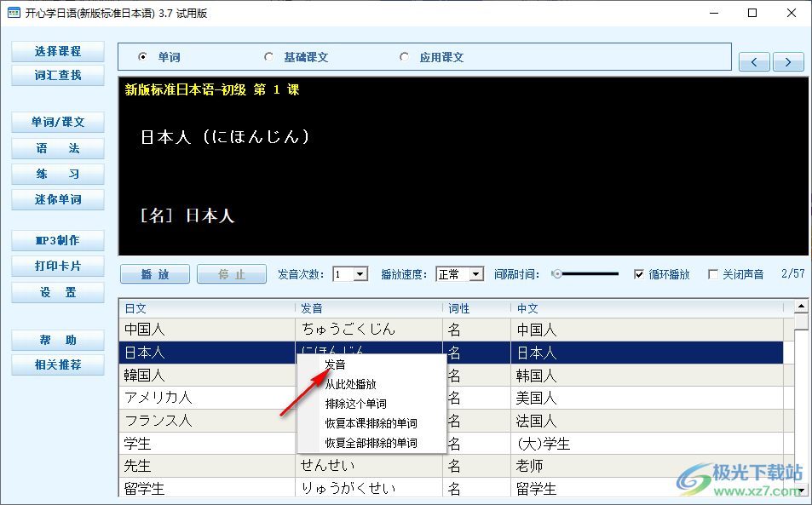
Task: Open the 语法 section
Action: tap(58, 148)
